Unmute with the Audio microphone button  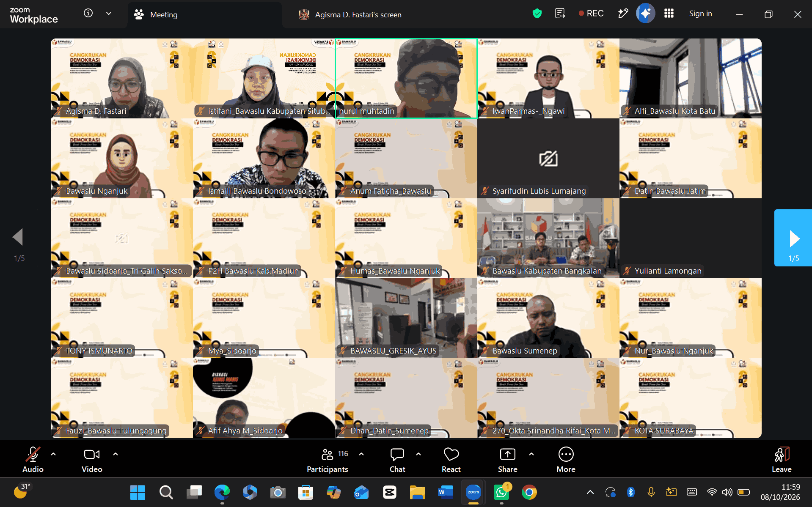coord(33,460)
